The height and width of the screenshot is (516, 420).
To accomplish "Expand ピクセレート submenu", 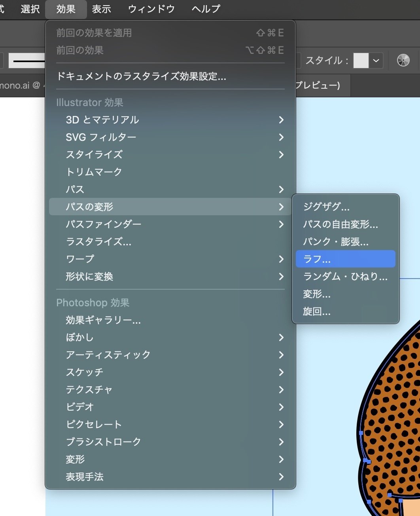I will [170, 424].
